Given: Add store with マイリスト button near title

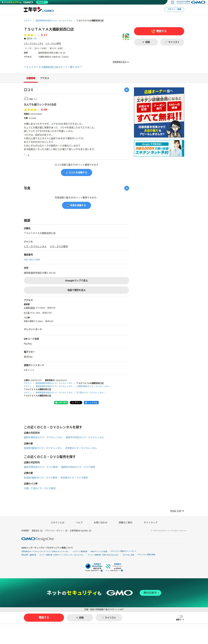Looking at the screenshot, I should pos(172,42).
